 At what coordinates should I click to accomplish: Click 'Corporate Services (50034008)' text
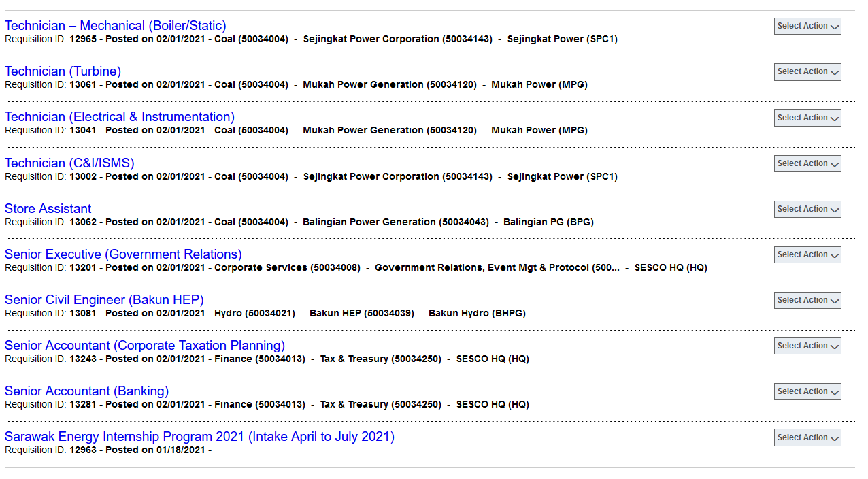click(287, 267)
